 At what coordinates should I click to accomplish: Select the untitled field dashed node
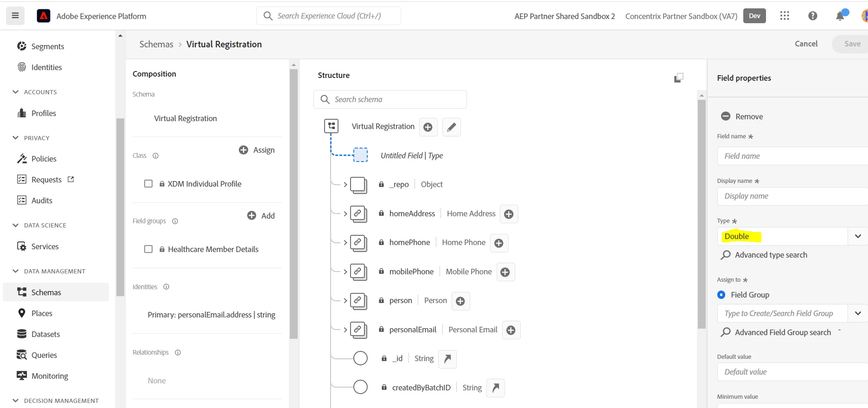coord(361,155)
